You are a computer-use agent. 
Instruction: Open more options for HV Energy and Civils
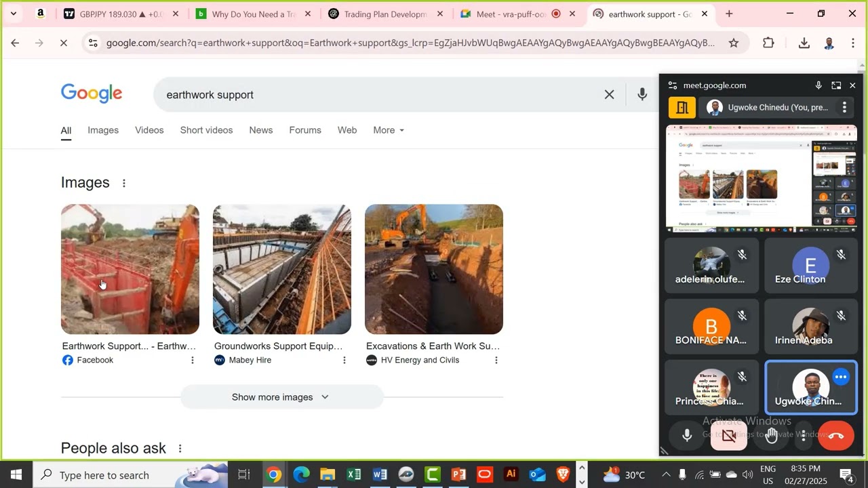[496, 361]
